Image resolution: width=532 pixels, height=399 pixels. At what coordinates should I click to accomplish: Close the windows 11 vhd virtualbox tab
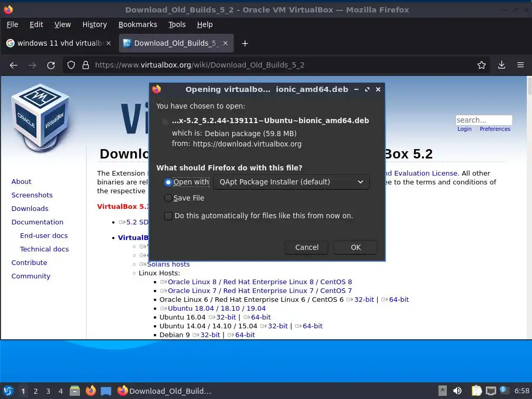click(109, 44)
